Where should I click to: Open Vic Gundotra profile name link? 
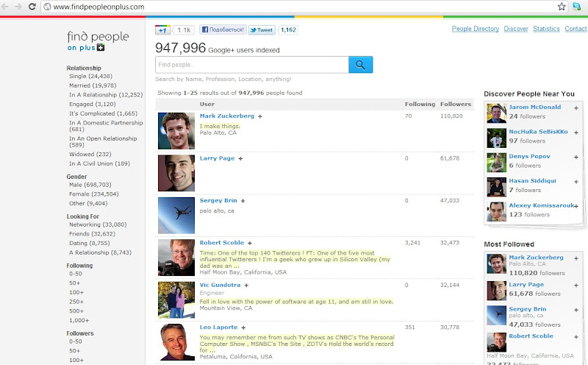(x=220, y=285)
